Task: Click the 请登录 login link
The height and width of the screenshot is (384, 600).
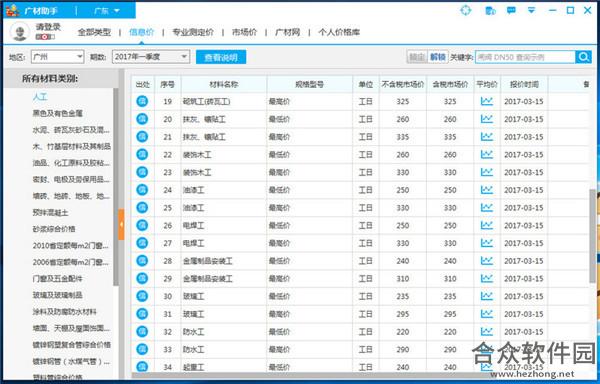Action: coord(48,27)
